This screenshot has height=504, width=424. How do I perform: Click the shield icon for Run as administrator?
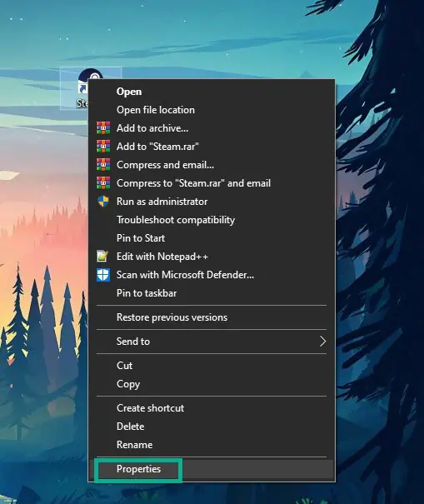(x=103, y=202)
